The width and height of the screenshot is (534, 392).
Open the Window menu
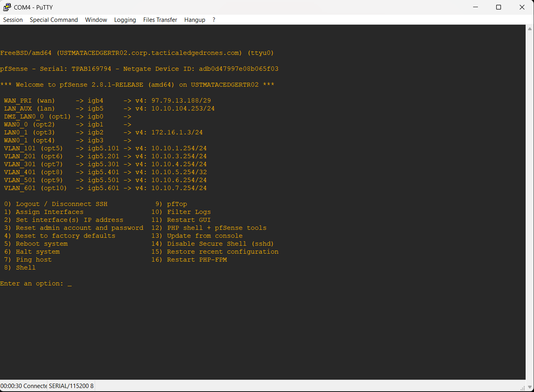pyautogui.click(x=96, y=20)
